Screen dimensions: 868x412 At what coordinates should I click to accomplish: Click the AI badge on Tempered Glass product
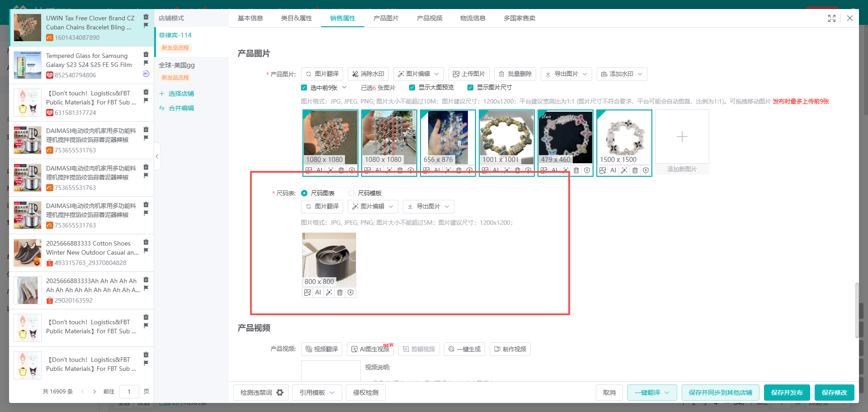coord(146,74)
